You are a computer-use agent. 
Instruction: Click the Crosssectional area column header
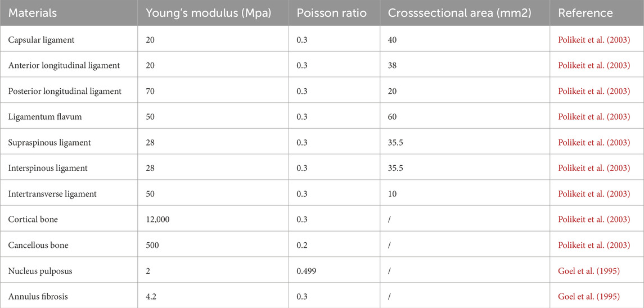click(x=460, y=13)
